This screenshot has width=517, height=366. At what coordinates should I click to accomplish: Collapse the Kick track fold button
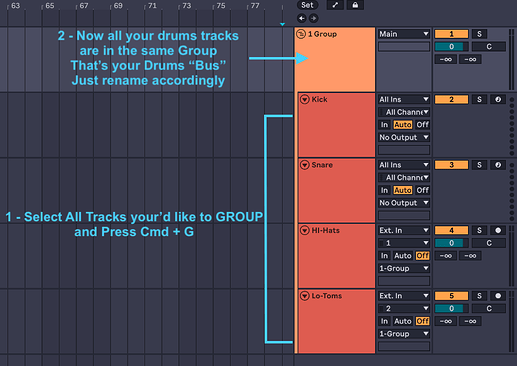pyautogui.click(x=305, y=99)
